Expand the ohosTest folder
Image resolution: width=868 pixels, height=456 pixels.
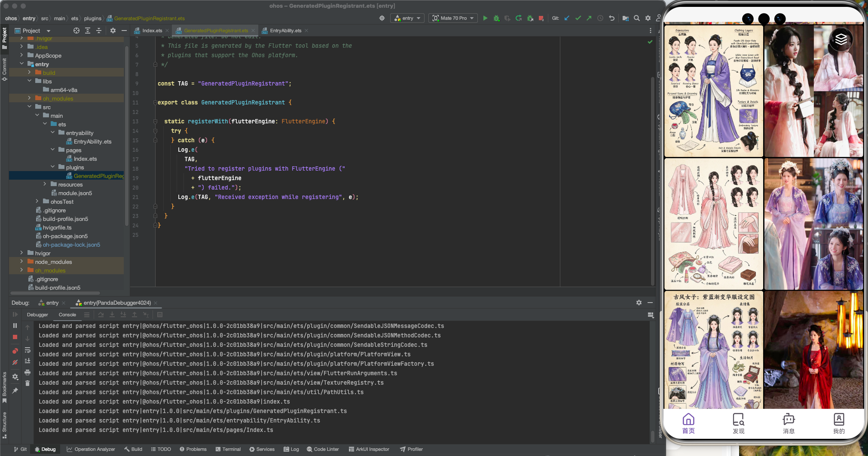pos(37,202)
